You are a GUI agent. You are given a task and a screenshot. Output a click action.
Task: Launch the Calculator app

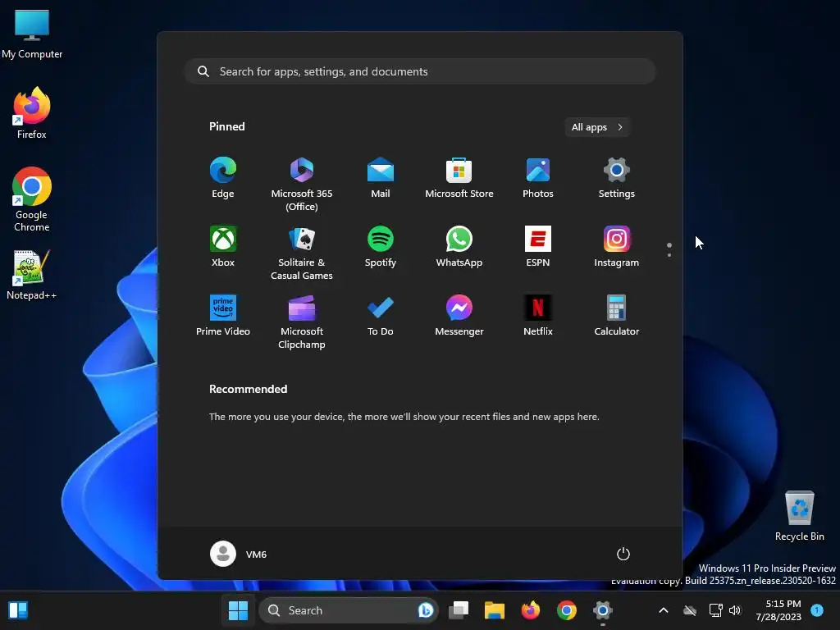[x=617, y=316]
